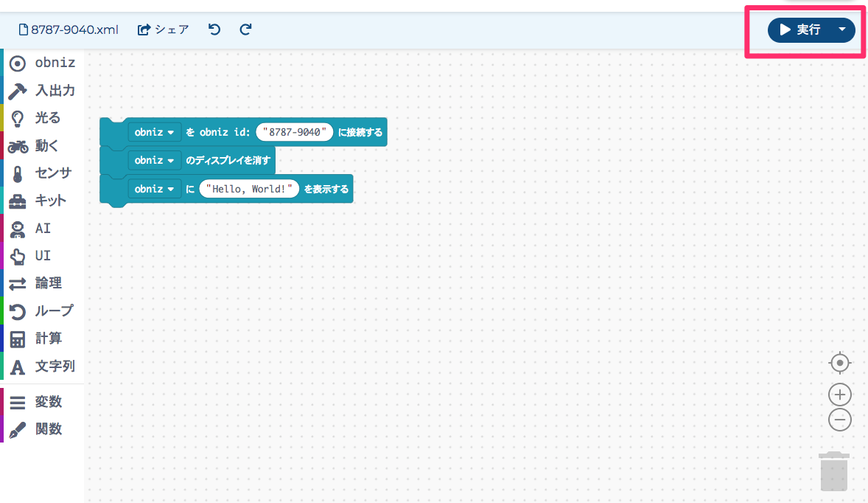Zoom in with the plus icon

pyautogui.click(x=839, y=394)
